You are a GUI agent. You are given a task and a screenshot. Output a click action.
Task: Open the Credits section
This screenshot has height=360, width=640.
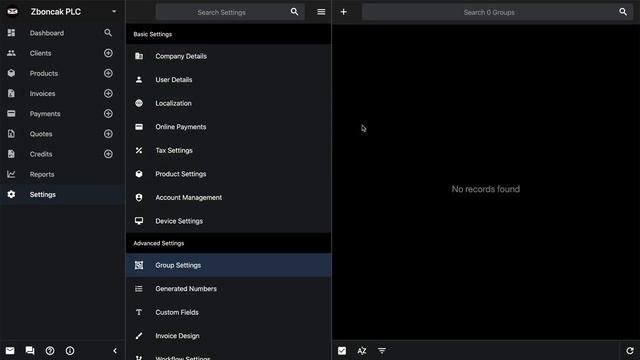(41, 154)
